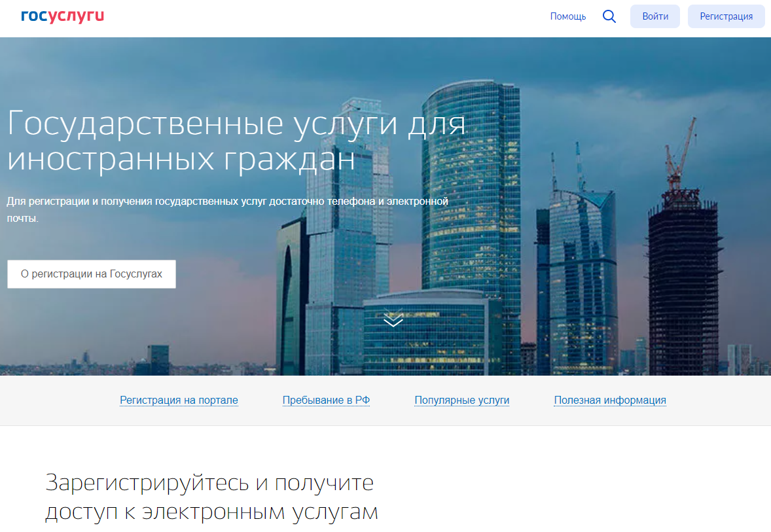The image size is (771, 532).
Task: Click heading Зарегистрируйтесь и получите доступ
Action: point(212,497)
